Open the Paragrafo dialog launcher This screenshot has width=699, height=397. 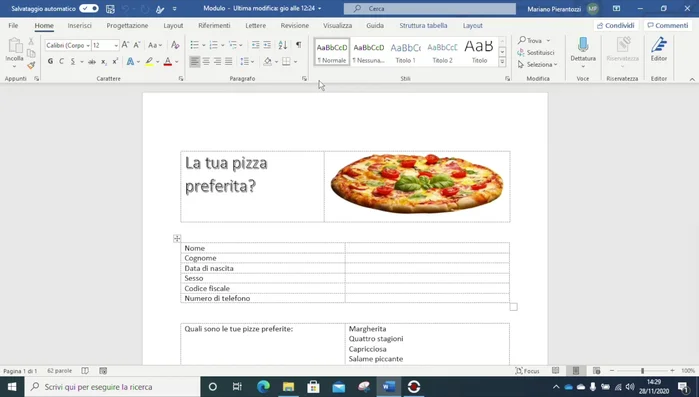[x=304, y=78]
